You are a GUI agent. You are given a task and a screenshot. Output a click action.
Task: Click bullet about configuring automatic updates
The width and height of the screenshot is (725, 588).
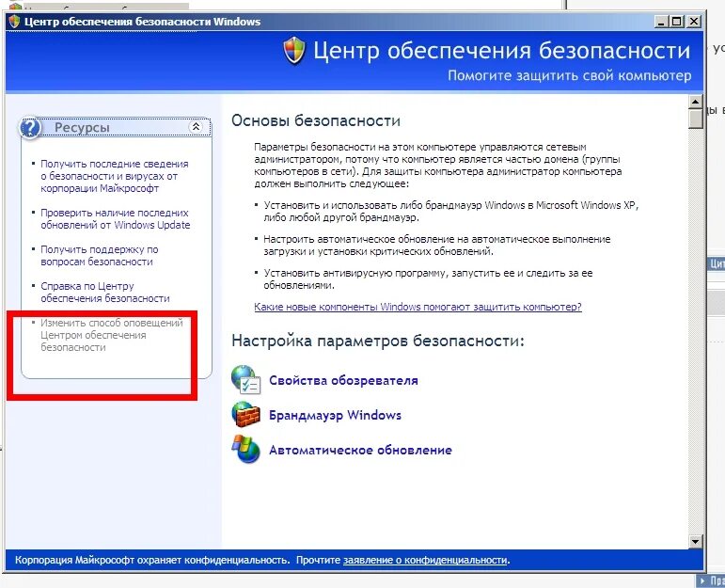click(437, 246)
